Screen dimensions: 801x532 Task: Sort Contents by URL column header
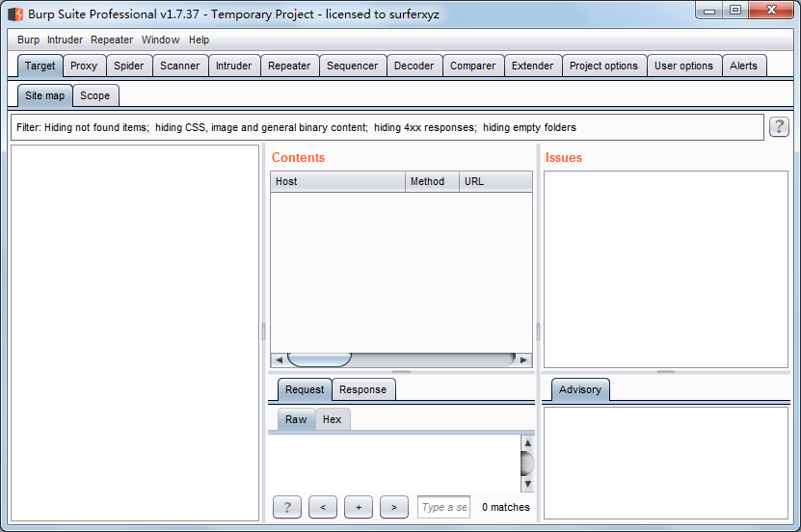[495, 181]
